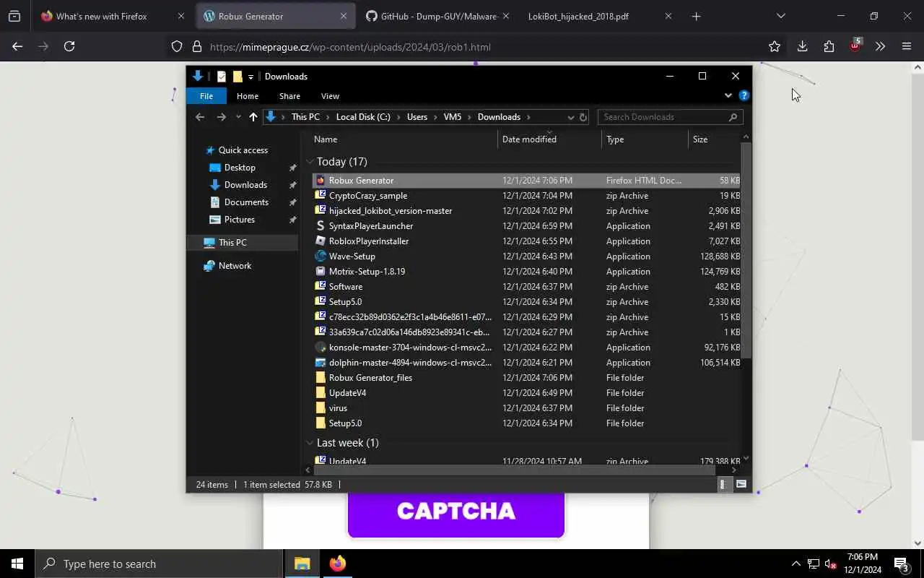924x578 pixels.
Task: Open Firefox downloads panel
Action: point(802,46)
